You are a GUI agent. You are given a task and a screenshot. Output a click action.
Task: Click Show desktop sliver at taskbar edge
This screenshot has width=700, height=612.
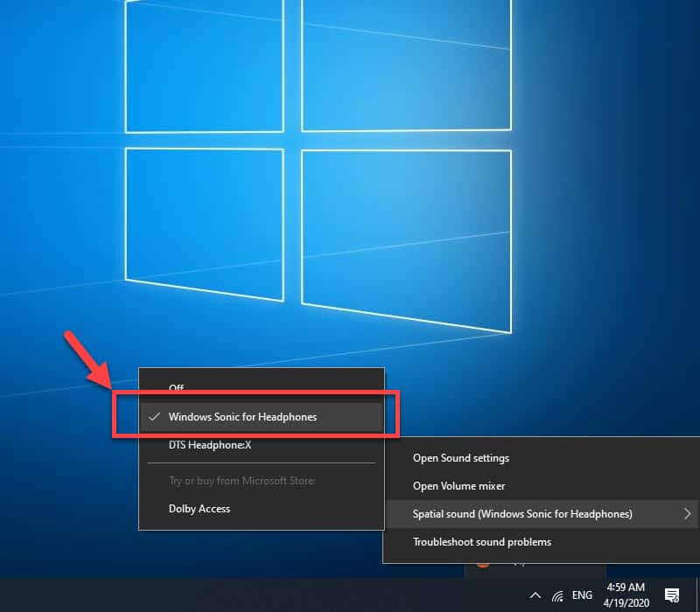(697, 595)
